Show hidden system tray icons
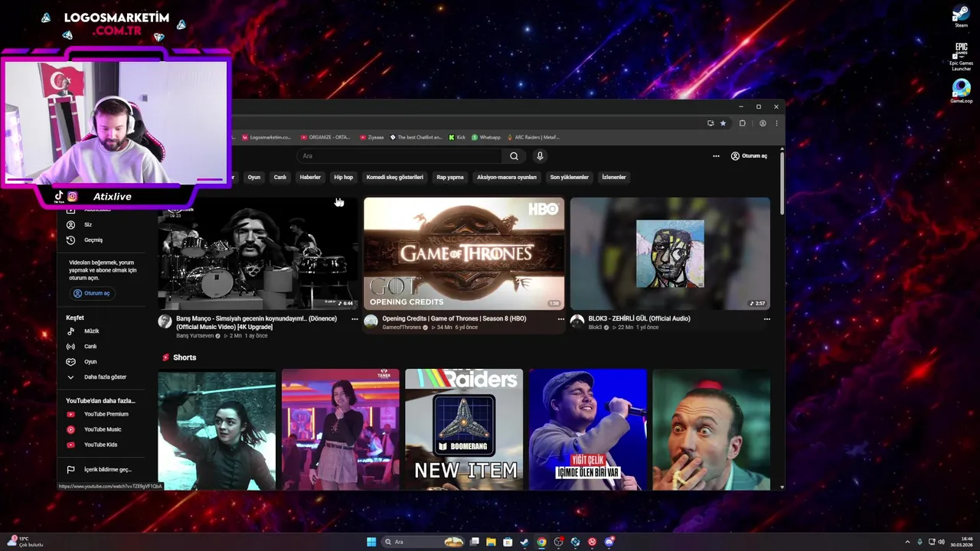This screenshot has width=980, height=551. coord(907,542)
